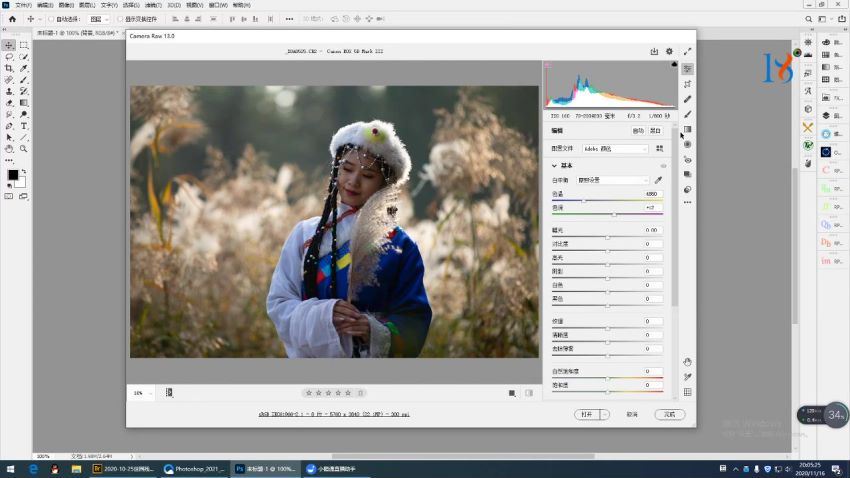Select the Photoshop Move tool
The height and width of the screenshot is (478, 850).
click(9, 46)
